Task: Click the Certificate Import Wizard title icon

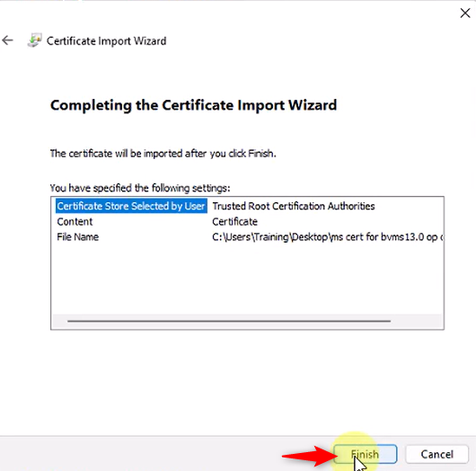Action: coord(34,40)
